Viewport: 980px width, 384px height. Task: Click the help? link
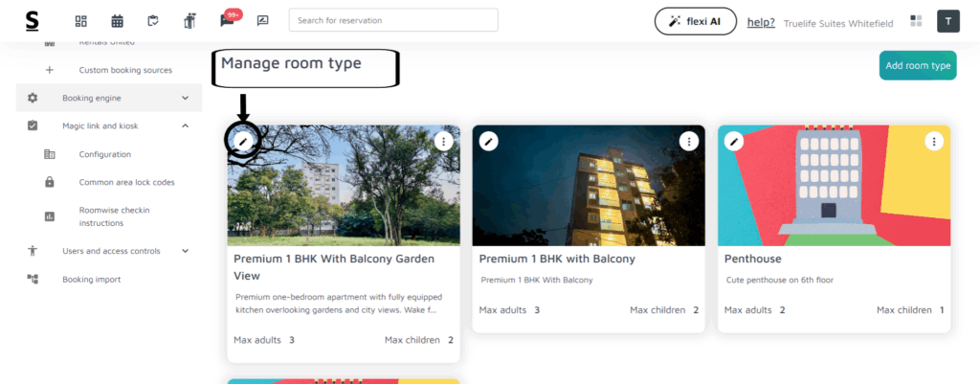[761, 22]
